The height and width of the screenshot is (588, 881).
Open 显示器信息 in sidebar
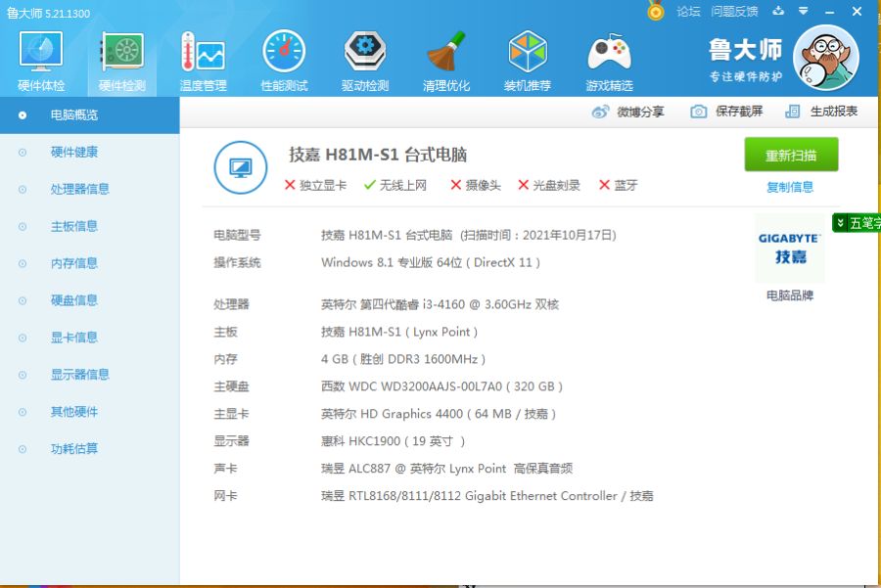[90, 375]
